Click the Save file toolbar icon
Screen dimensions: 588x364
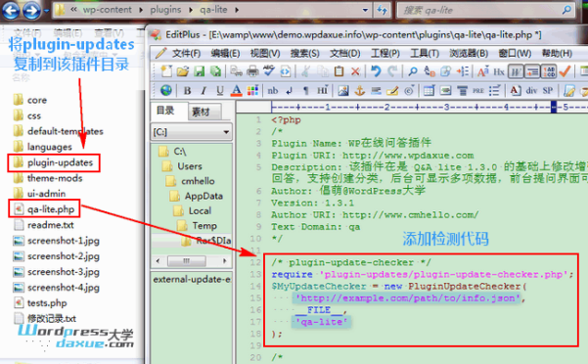pos(200,71)
